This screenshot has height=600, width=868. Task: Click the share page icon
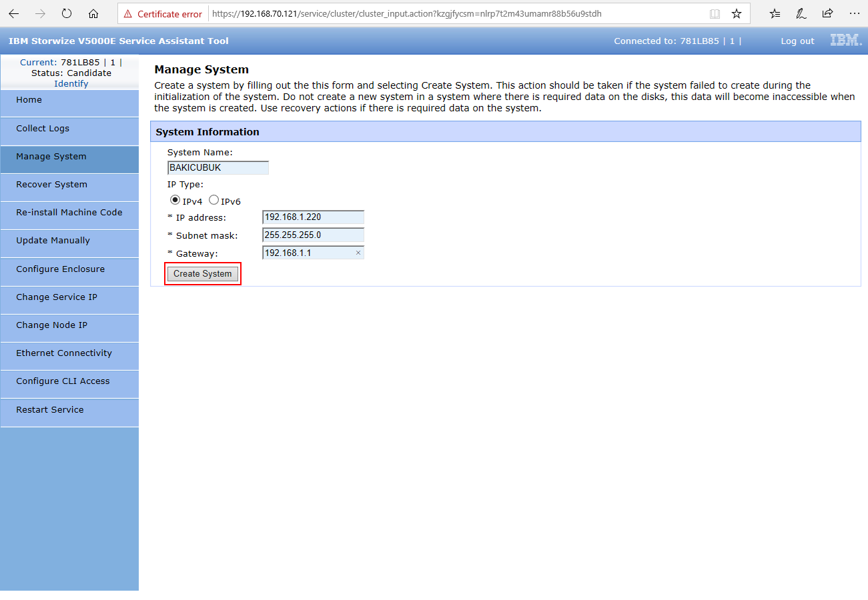tap(828, 13)
